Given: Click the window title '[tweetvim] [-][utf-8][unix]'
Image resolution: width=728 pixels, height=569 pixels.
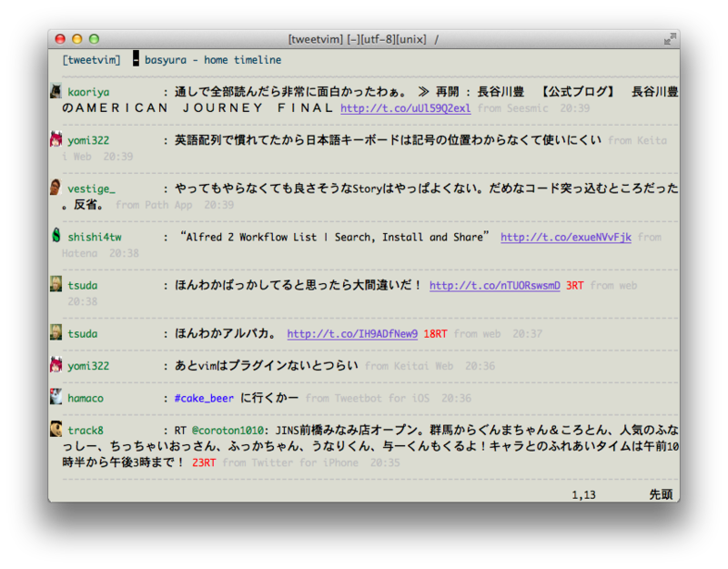Looking at the screenshot, I should tap(357, 39).
